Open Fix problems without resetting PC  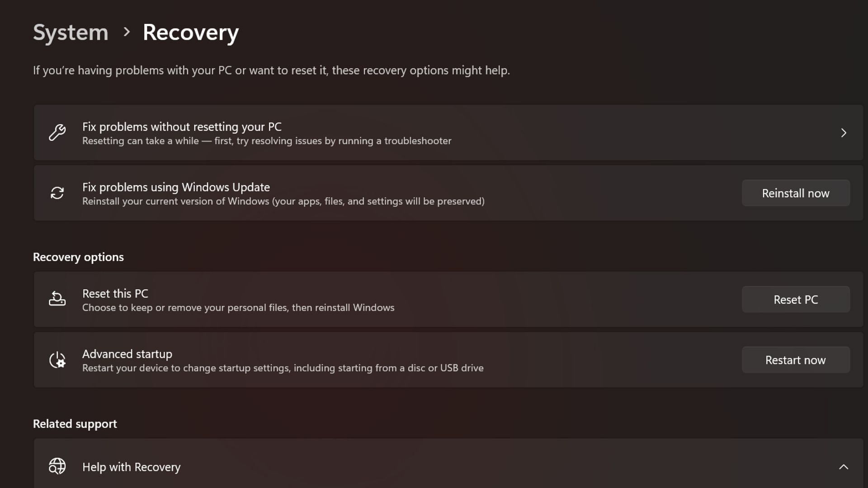tap(445, 132)
